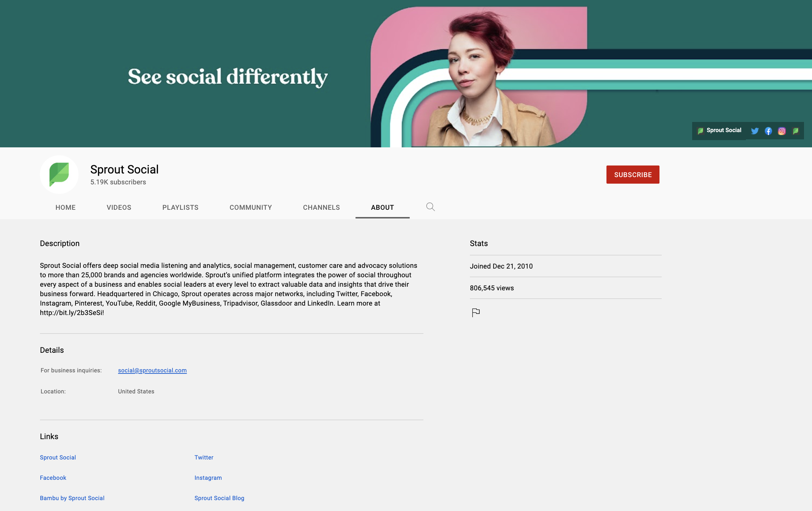This screenshot has width=812, height=511.
Task: Open the Videos tab
Action: tap(119, 208)
